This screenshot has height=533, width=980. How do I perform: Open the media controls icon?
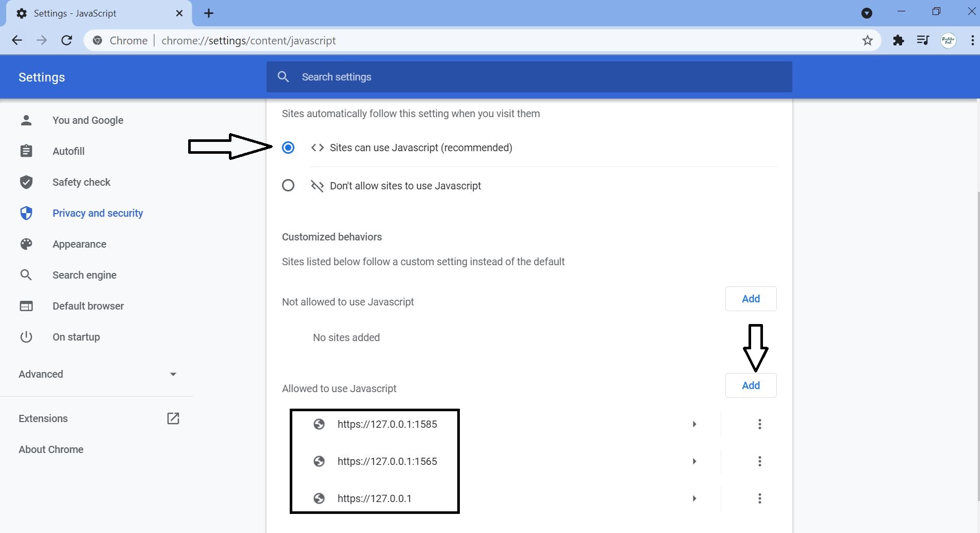[923, 40]
